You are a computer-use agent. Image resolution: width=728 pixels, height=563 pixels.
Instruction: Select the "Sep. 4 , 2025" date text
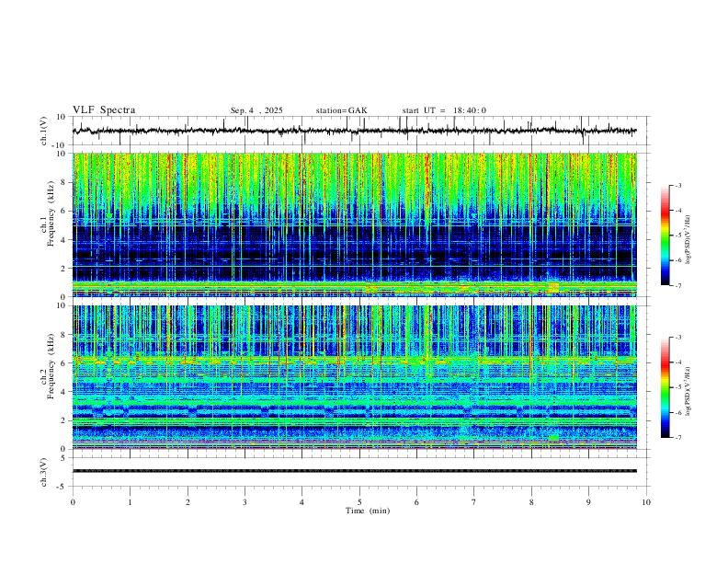tap(256, 110)
